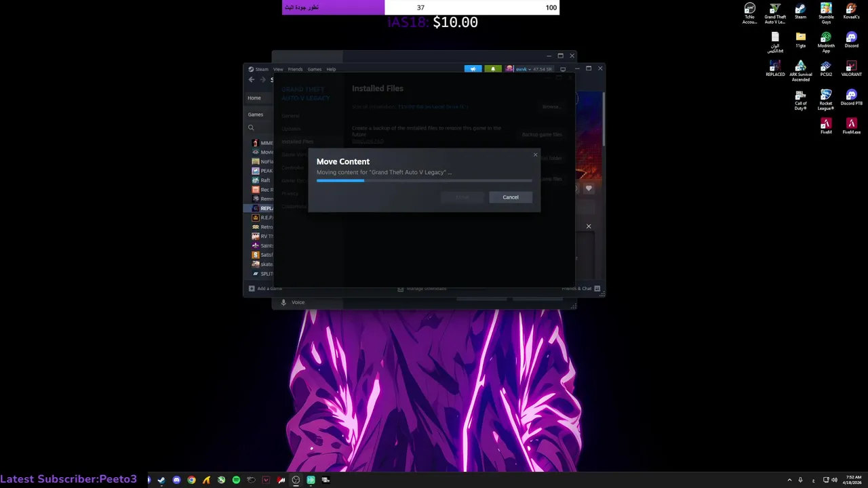This screenshot has width=868, height=488.
Task: Open Google Chrome from the taskbar
Action: click(x=191, y=480)
